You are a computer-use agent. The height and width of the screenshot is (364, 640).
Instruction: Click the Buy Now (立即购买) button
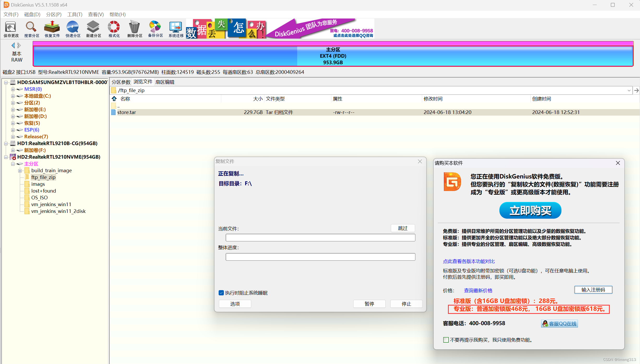click(x=530, y=210)
